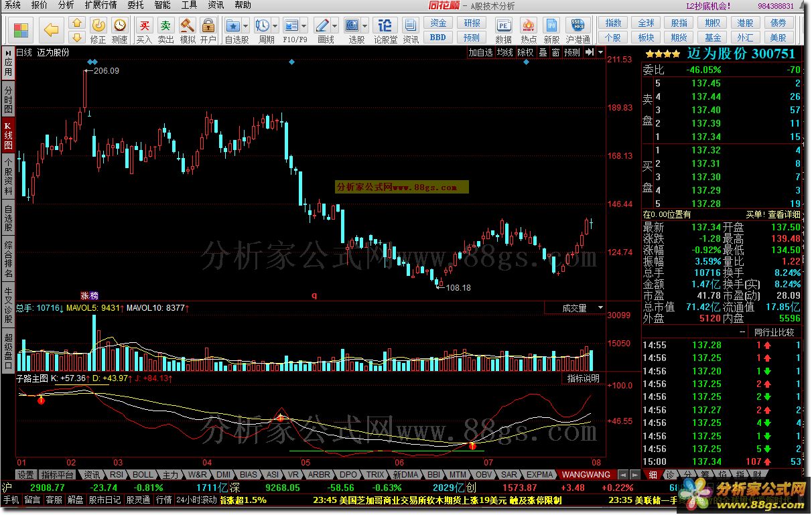Viewport: 812px width, 515px height.
Task: Click the colorful home grid icon
Action: point(21,30)
